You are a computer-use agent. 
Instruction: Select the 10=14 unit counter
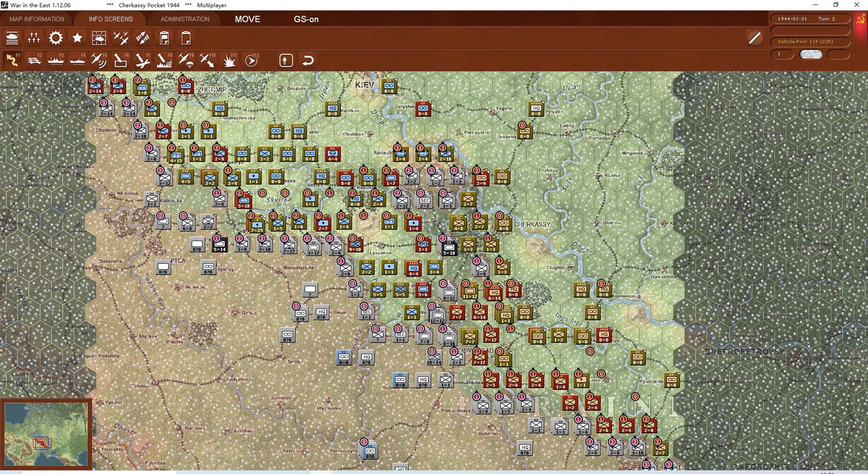click(x=434, y=357)
